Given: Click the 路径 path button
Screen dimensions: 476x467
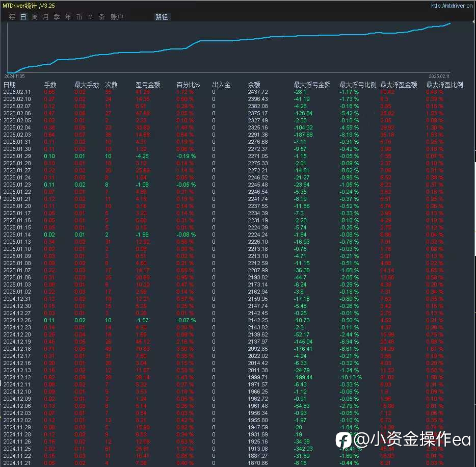Looking at the screenshot, I should tap(162, 17).
